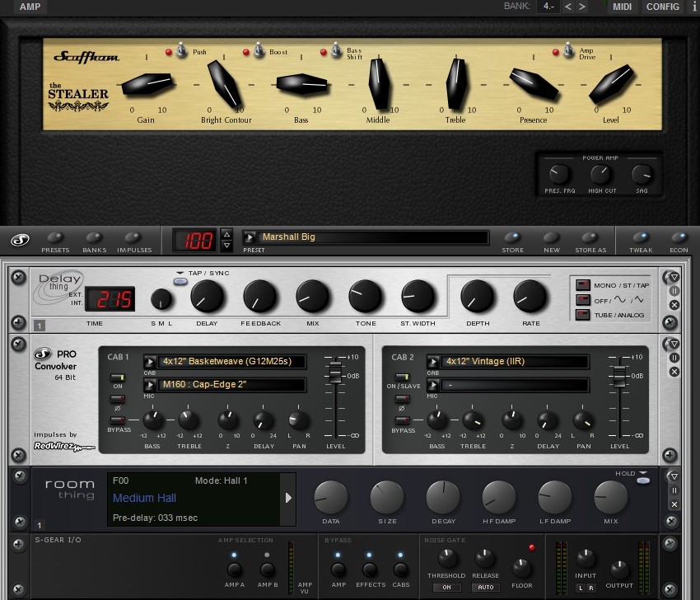Toggle the Tube / Analog switch

click(x=583, y=315)
